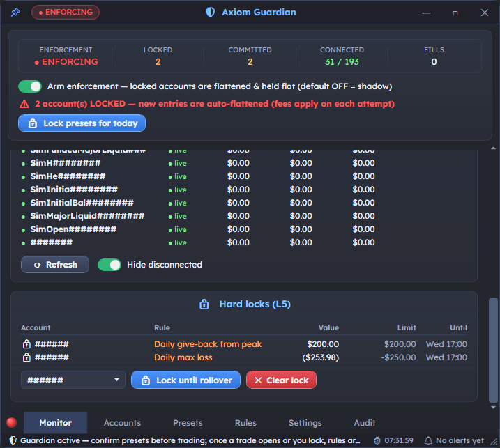Toggle the Hide disconnected switch
The image size is (500, 448).
tap(109, 265)
